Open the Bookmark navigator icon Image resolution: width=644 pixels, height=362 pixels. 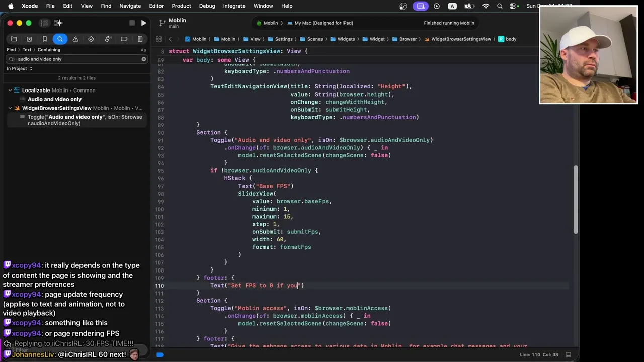pyautogui.click(x=44, y=39)
